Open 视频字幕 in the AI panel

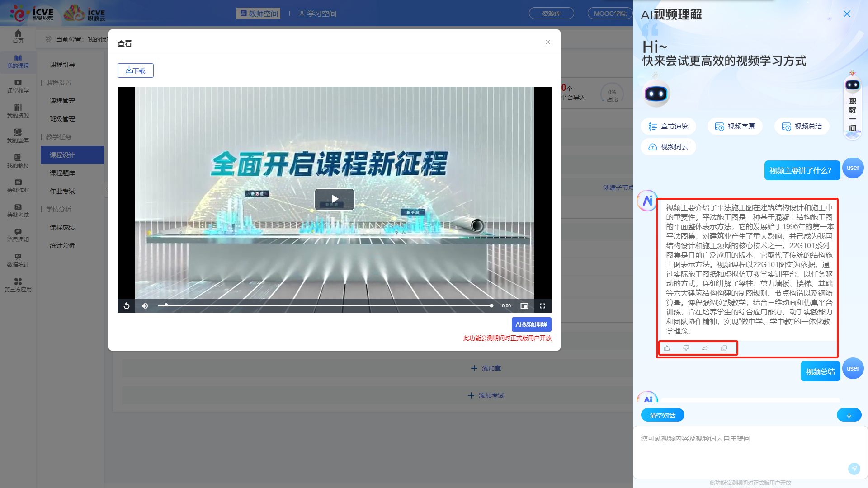coord(735,127)
